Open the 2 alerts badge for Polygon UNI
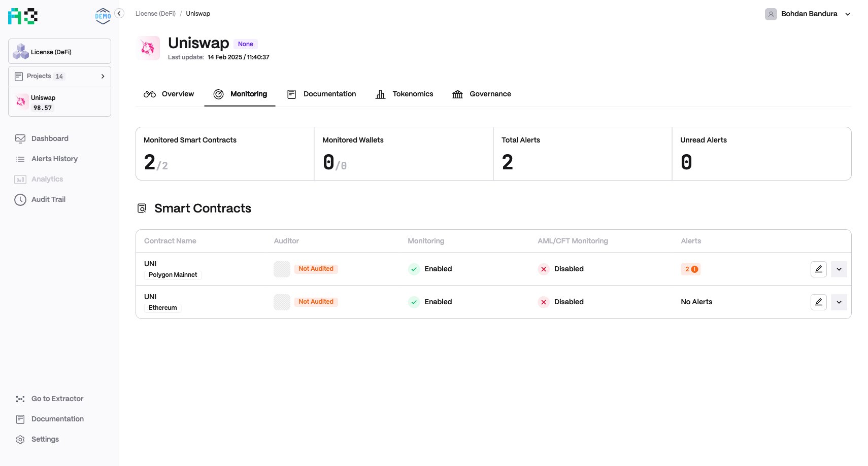 click(691, 269)
